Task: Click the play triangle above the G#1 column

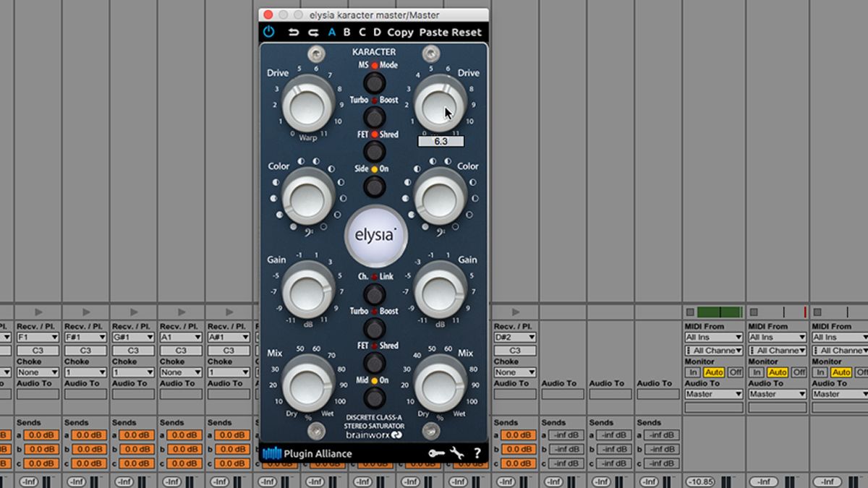Action: coord(134,312)
